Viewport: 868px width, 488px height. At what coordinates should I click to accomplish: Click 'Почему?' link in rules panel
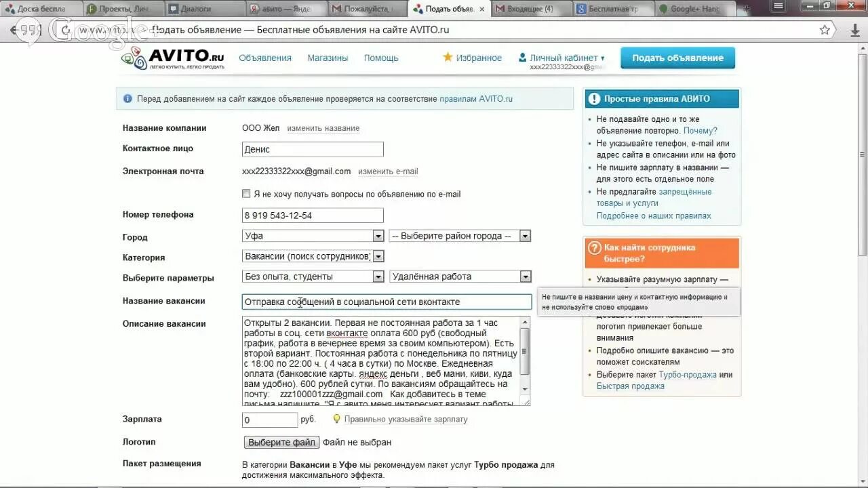pos(701,131)
